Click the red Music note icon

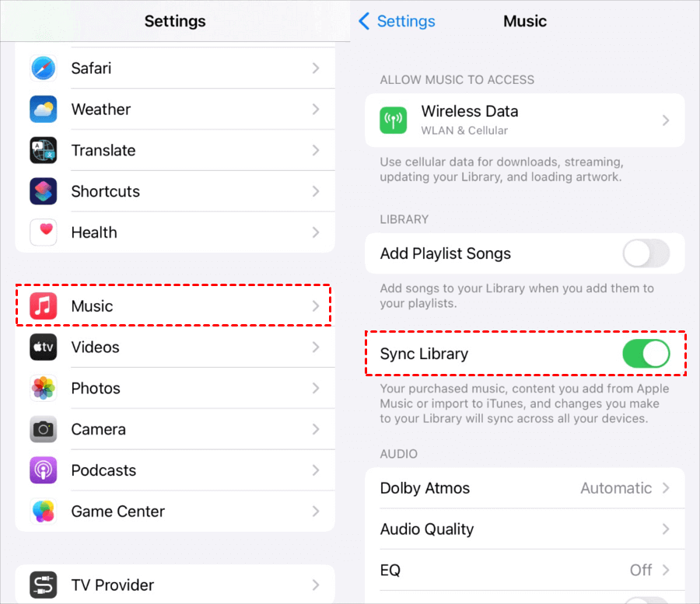tap(44, 306)
